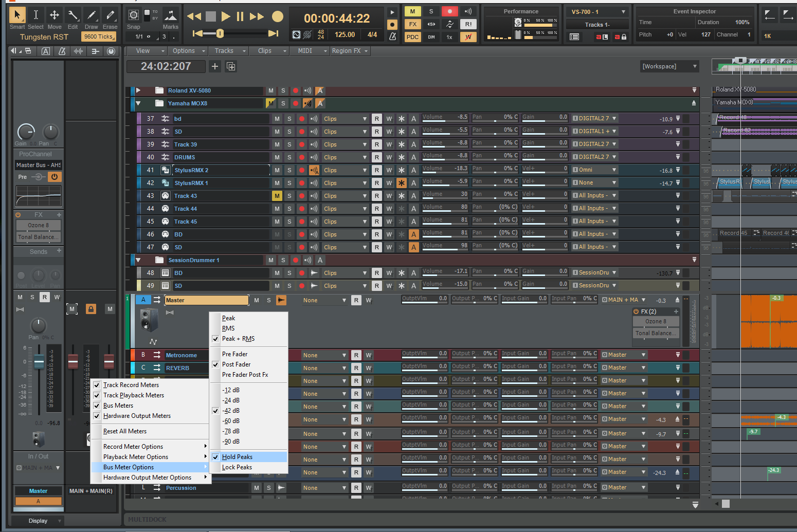Rewind the transport
Screen dimensions: 797x532
coord(194,16)
